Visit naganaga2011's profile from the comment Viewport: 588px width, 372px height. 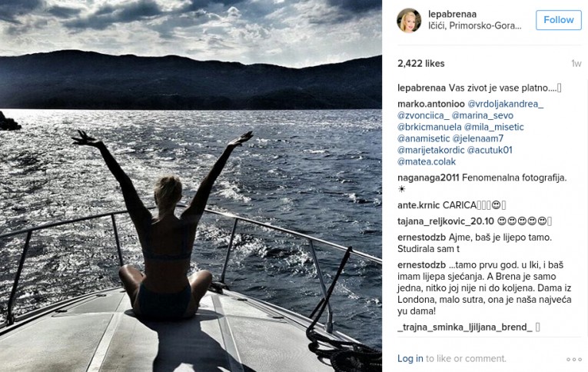coord(428,178)
